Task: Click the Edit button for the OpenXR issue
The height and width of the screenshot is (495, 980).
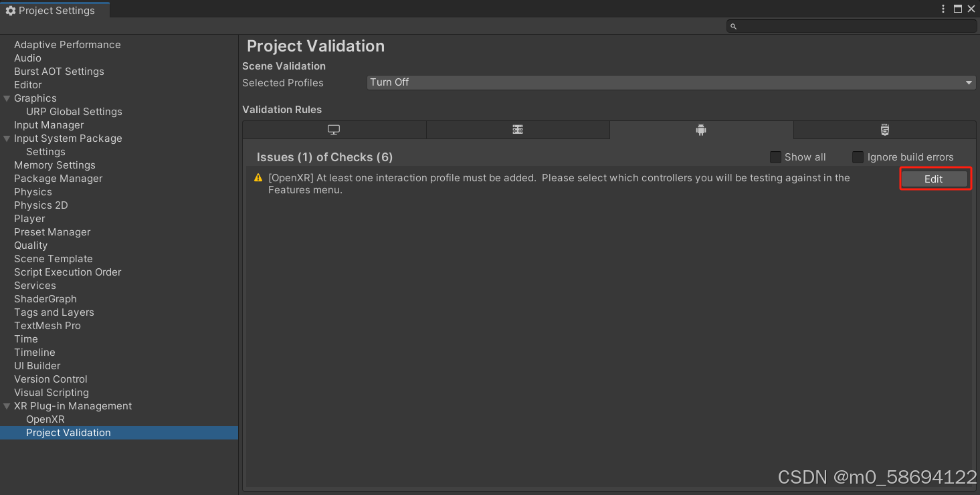Action: [935, 179]
